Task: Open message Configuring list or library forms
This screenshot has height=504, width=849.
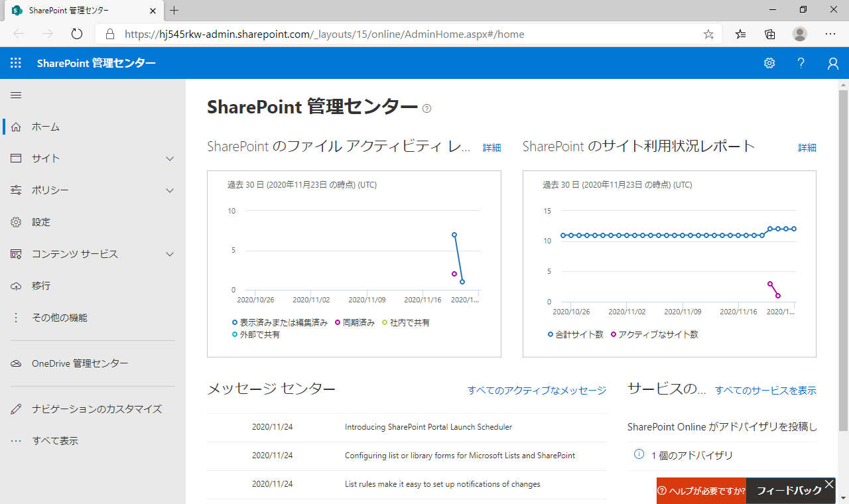Action: 460,456
